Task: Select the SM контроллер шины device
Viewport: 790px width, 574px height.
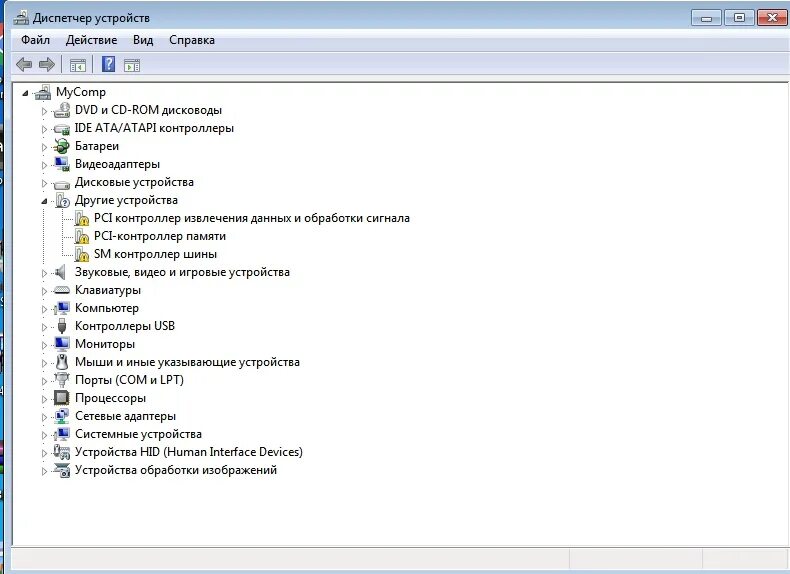Action: point(155,254)
